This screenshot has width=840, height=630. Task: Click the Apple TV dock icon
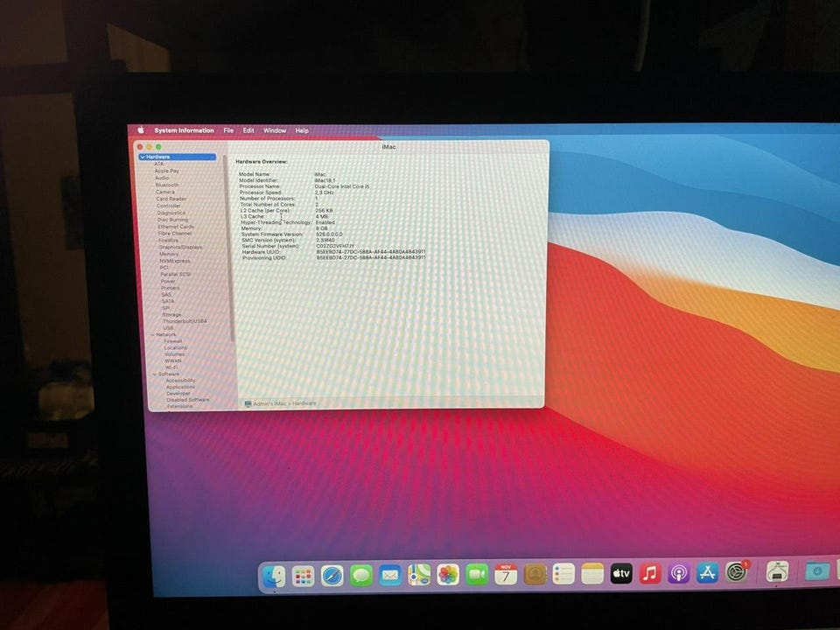tap(620, 574)
